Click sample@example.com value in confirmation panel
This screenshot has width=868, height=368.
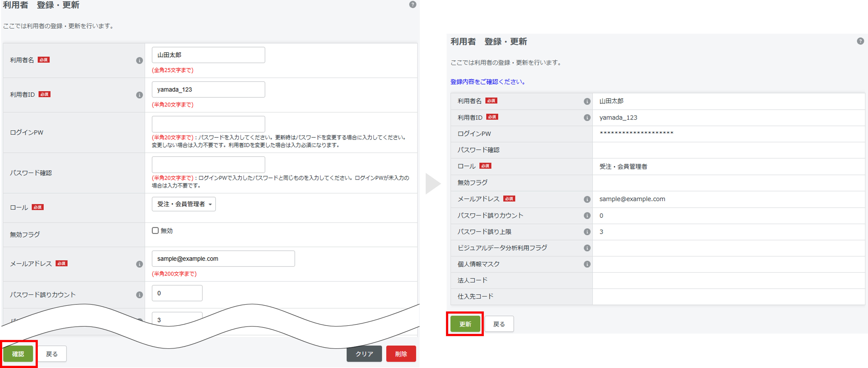pos(632,199)
